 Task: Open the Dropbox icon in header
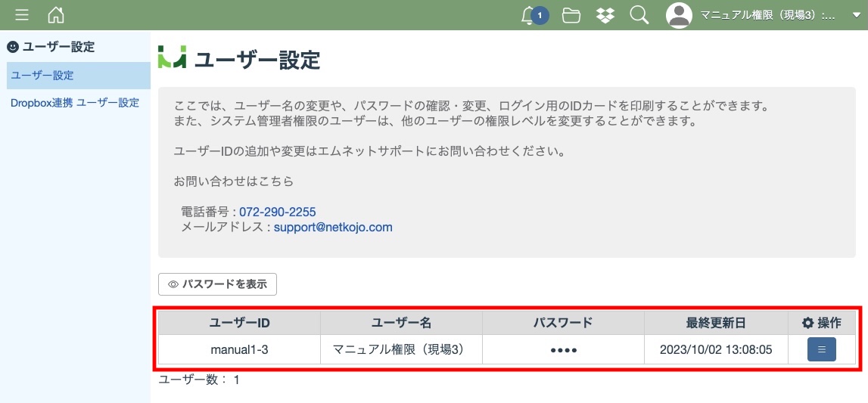click(605, 15)
